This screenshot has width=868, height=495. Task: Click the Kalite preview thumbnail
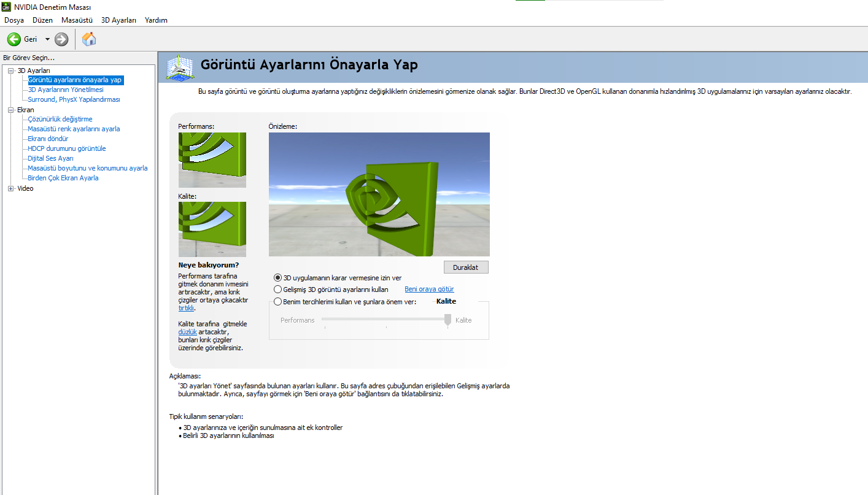212,229
